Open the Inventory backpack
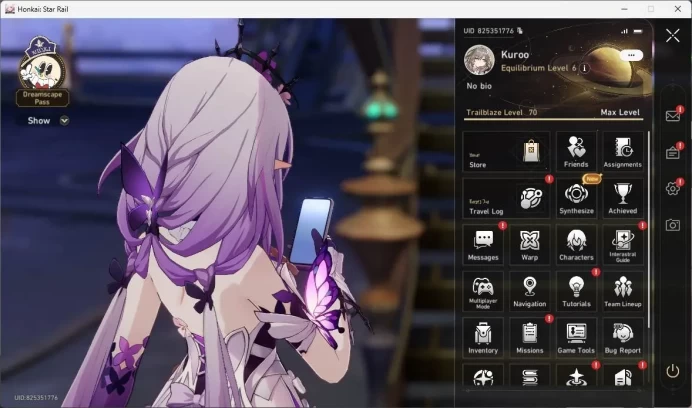 click(x=483, y=337)
